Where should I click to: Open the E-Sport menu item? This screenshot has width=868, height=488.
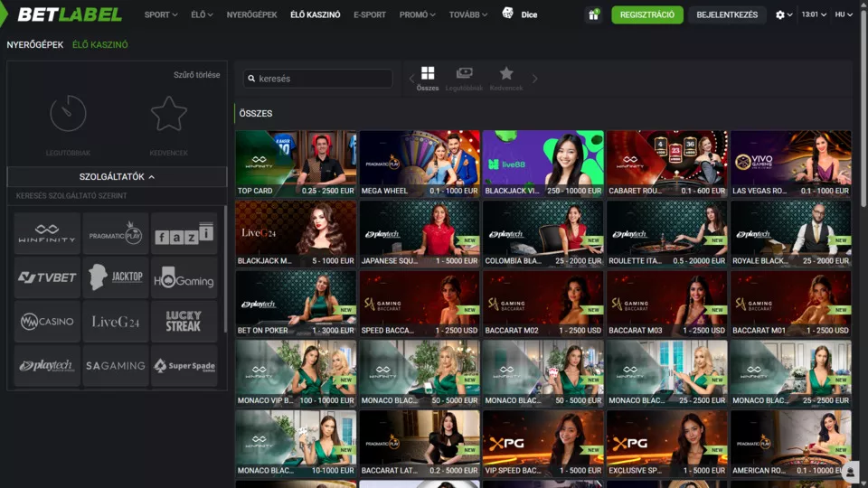pyautogui.click(x=369, y=14)
